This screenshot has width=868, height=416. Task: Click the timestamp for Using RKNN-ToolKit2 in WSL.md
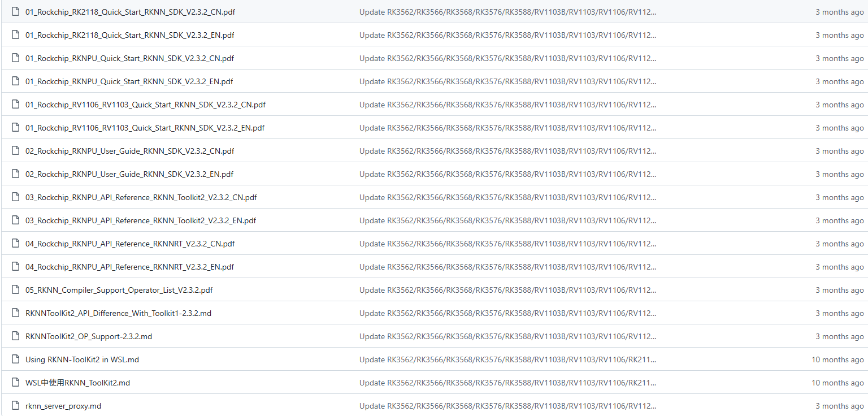(837, 359)
